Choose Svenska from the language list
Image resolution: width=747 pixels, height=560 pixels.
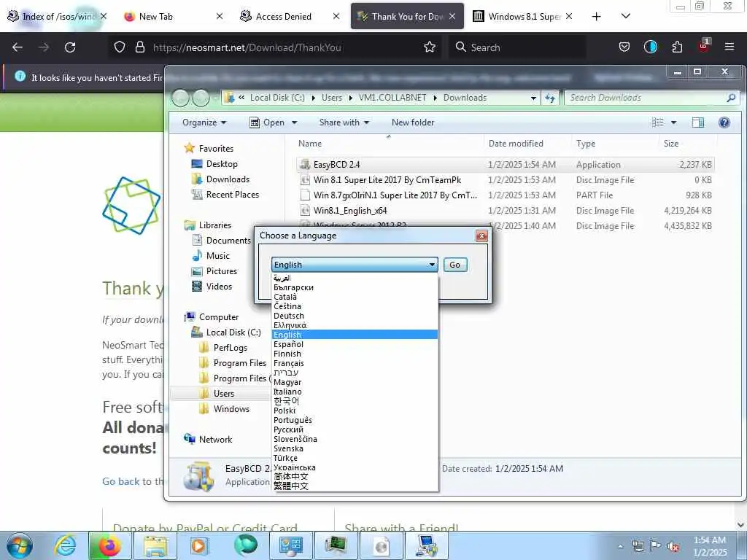288,448
